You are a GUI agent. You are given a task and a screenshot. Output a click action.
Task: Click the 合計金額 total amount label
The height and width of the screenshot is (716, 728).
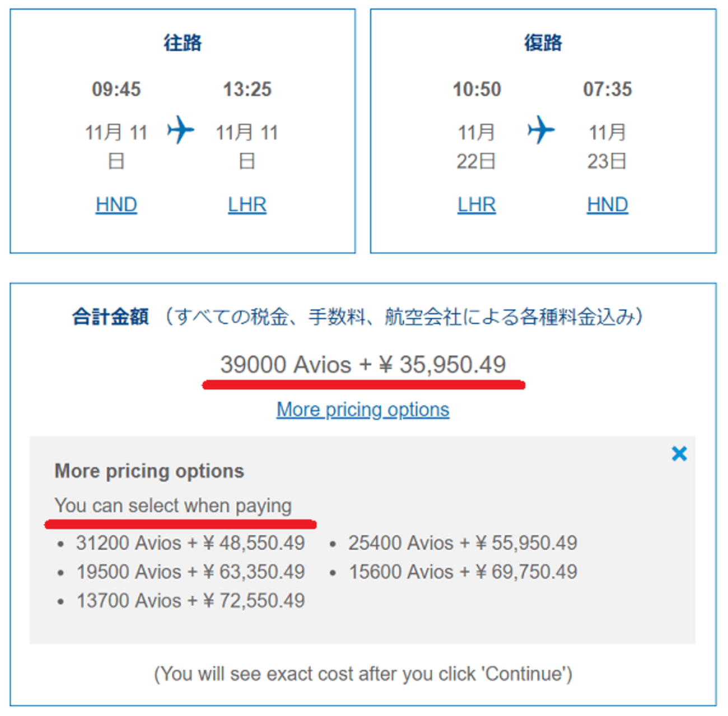(110, 317)
